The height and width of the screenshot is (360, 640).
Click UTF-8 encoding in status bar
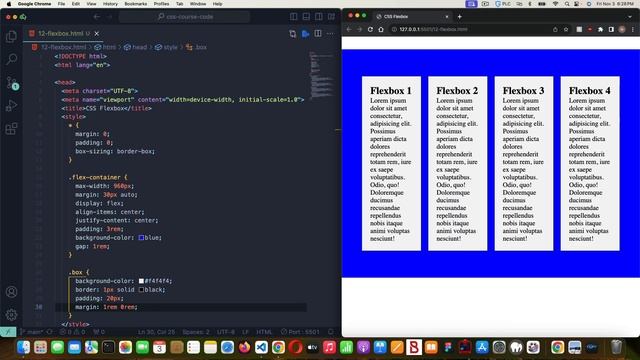pos(226,332)
